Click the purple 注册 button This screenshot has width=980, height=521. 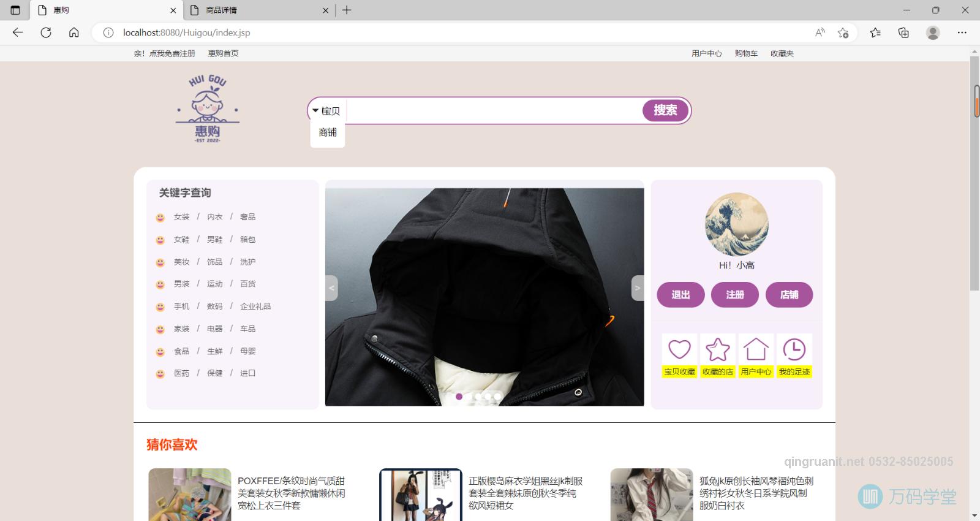(x=735, y=295)
